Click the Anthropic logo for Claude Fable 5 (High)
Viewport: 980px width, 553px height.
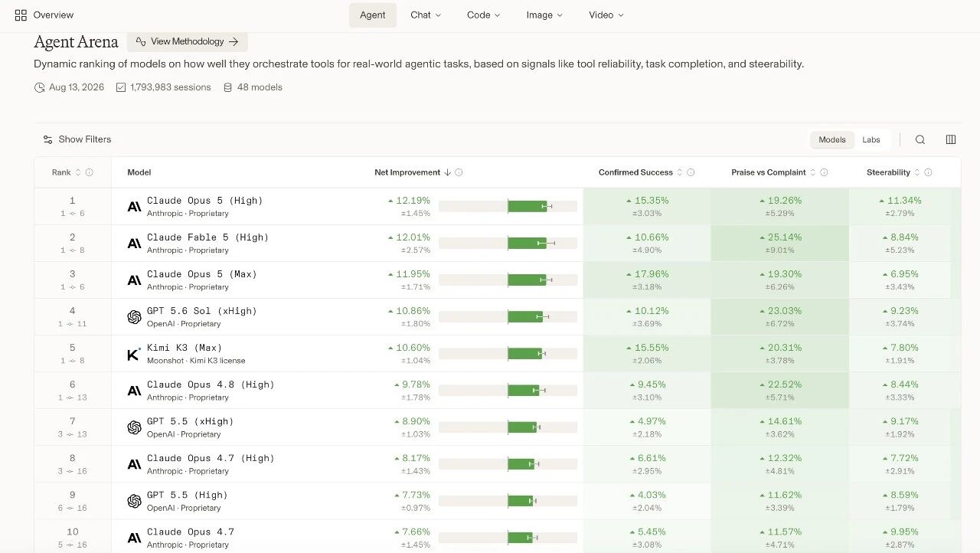(134, 244)
